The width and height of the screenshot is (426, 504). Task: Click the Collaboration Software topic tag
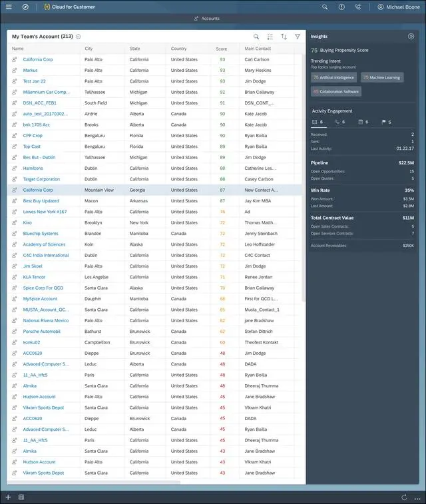point(335,92)
